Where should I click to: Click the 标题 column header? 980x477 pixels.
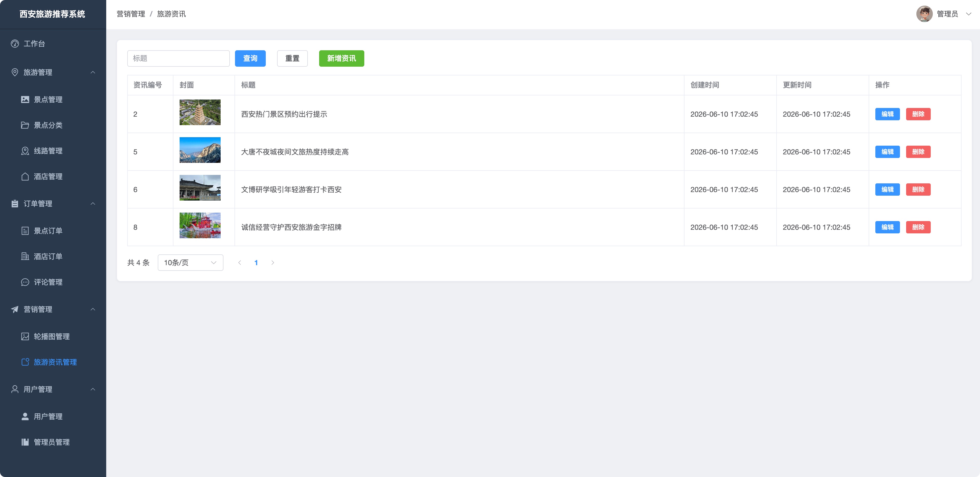tap(248, 85)
